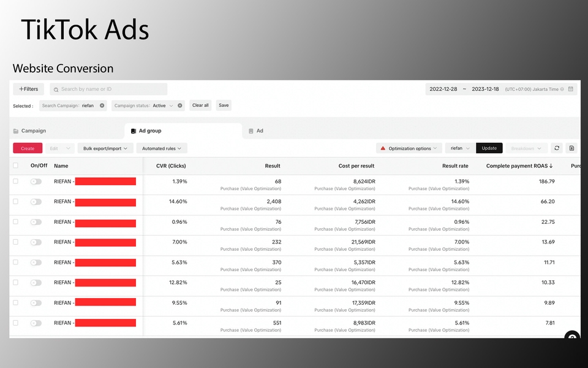Click the refresh data icon

pyautogui.click(x=556, y=148)
